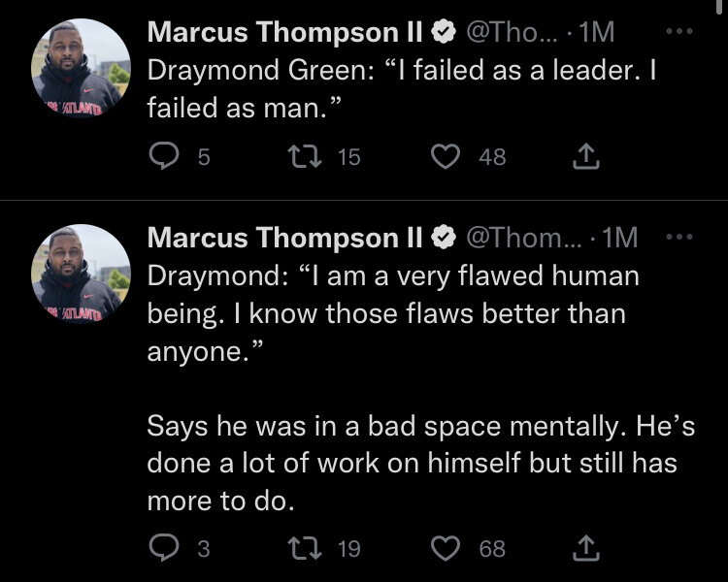
Task: Retweet the "failed as a leader" tweet
Action: [x=305, y=156]
